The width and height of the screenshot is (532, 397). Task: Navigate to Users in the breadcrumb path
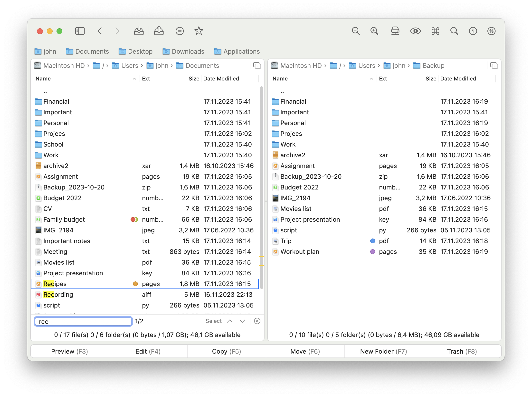point(129,66)
